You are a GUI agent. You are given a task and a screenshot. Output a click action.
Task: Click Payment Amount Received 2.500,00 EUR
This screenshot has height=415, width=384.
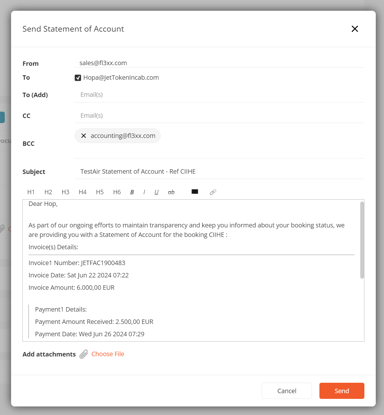point(94,322)
